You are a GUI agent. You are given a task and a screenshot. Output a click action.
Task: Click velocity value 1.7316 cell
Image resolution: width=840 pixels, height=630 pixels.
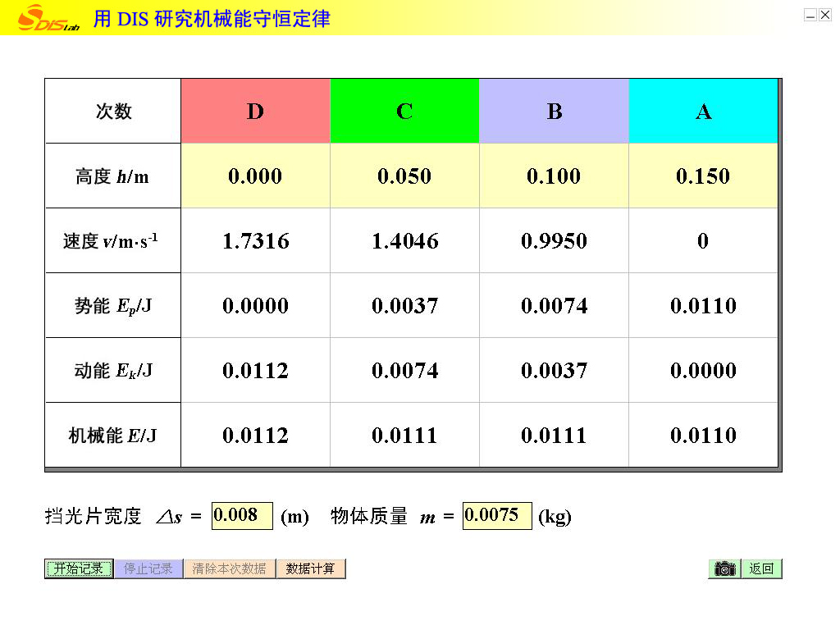(x=255, y=241)
